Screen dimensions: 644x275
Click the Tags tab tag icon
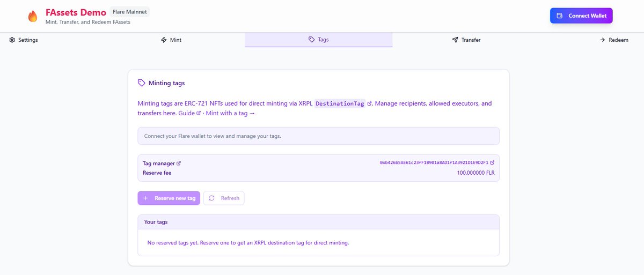(312, 40)
